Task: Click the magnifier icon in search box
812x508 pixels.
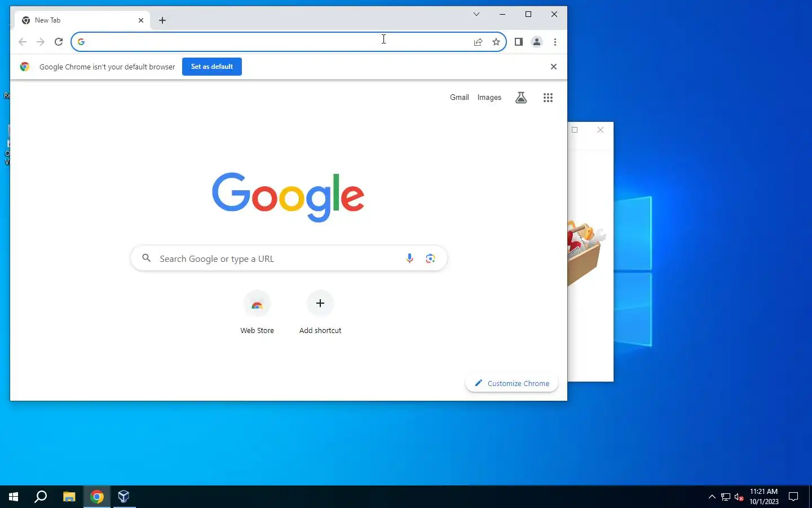Action: [x=147, y=258]
